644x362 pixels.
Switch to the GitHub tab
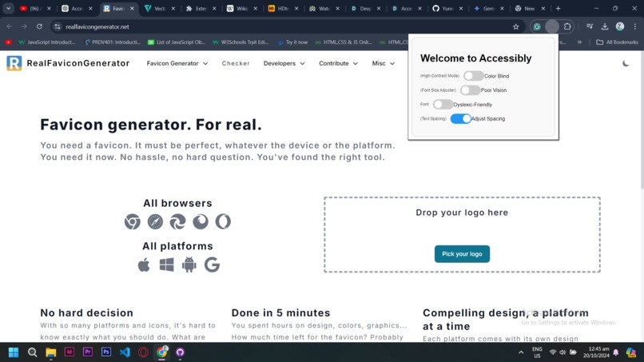(x=447, y=8)
